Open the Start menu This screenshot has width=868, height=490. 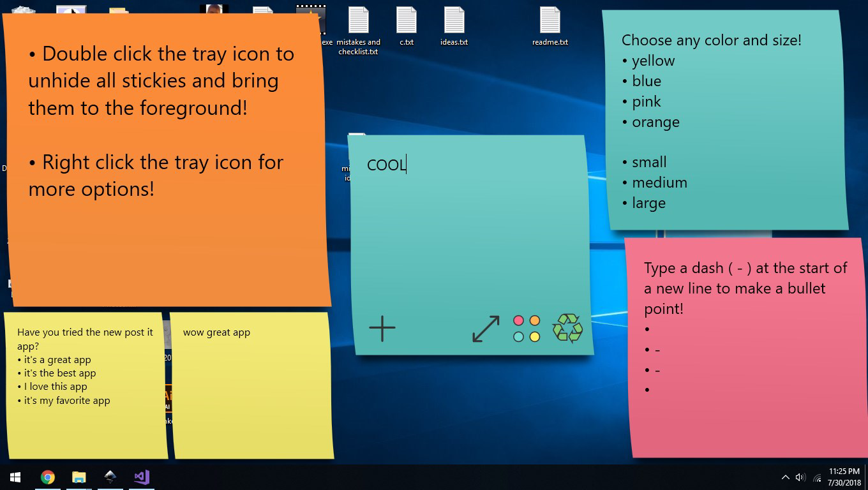coord(14,477)
